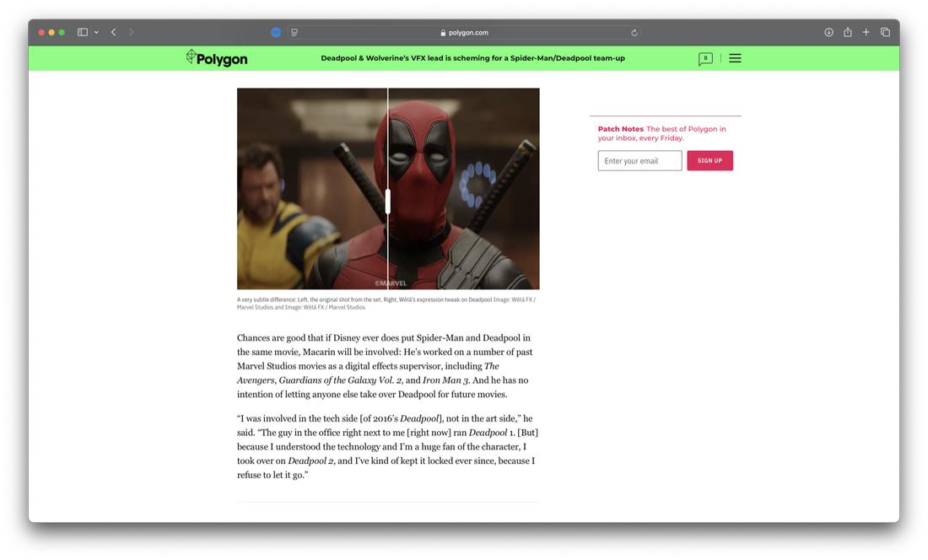The height and width of the screenshot is (560, 928).
Task: Click the Patch Notes newsletter label
Action: tap(620, 129)
